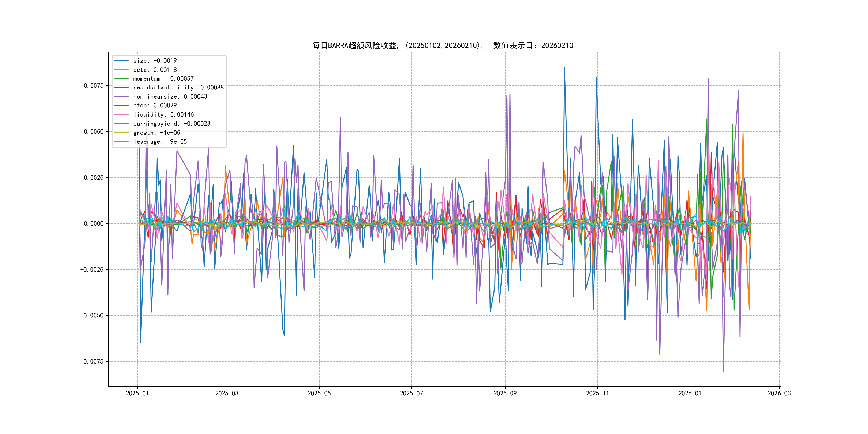Click the size legend entry text
868x434 pixels.
click(155, 61)
